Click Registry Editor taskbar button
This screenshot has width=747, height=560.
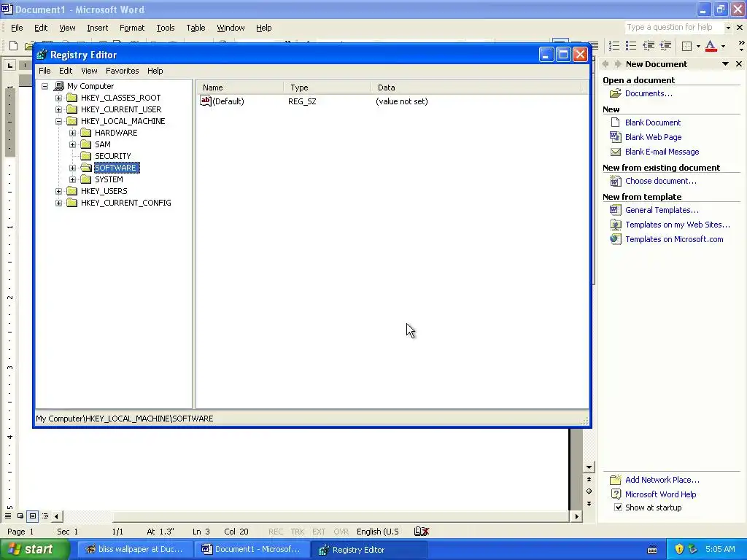click(x=368, y=550)
